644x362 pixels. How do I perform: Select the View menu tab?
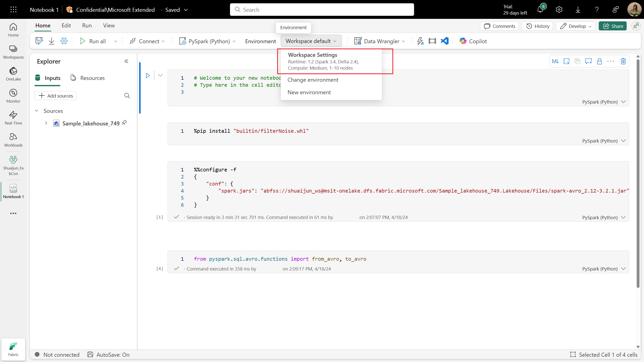pos(109,25)
